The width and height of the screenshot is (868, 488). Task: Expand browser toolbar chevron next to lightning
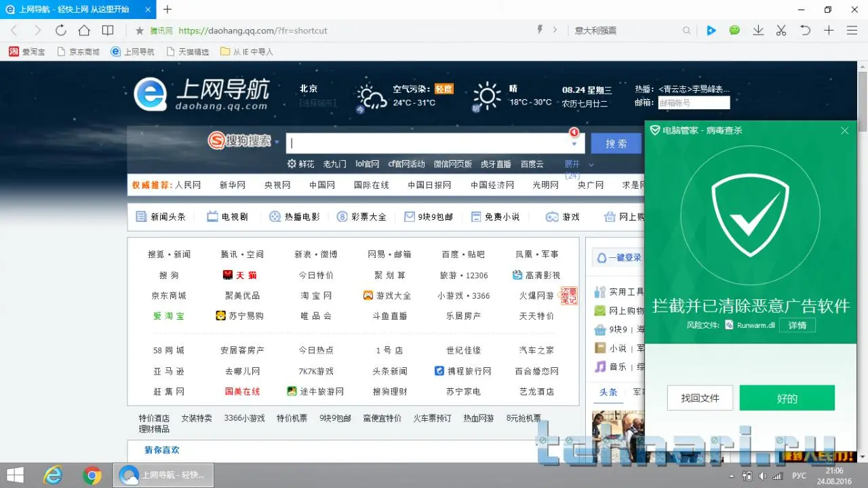(x=555, y=30)
